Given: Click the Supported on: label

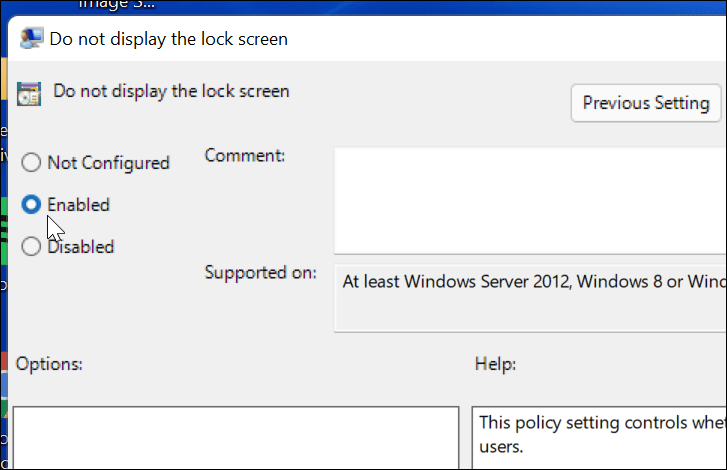Looking at the screenshot, I should click(x=261, y=272).
